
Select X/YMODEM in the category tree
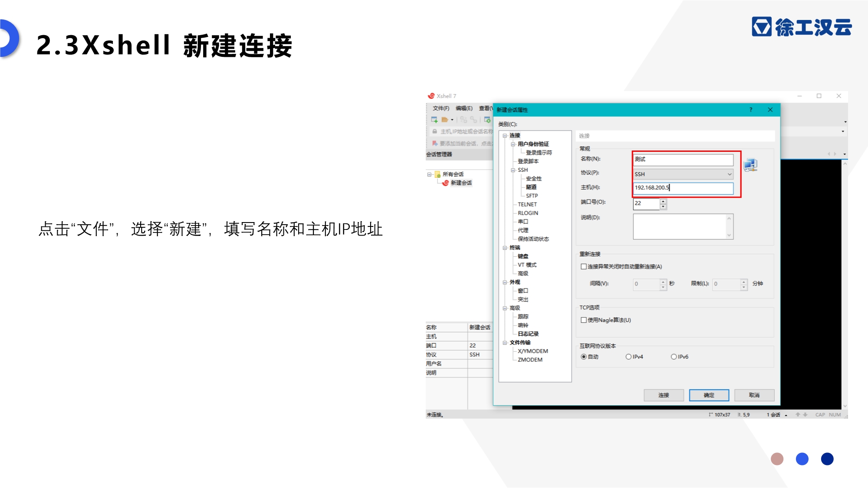(x=533, y=351)
